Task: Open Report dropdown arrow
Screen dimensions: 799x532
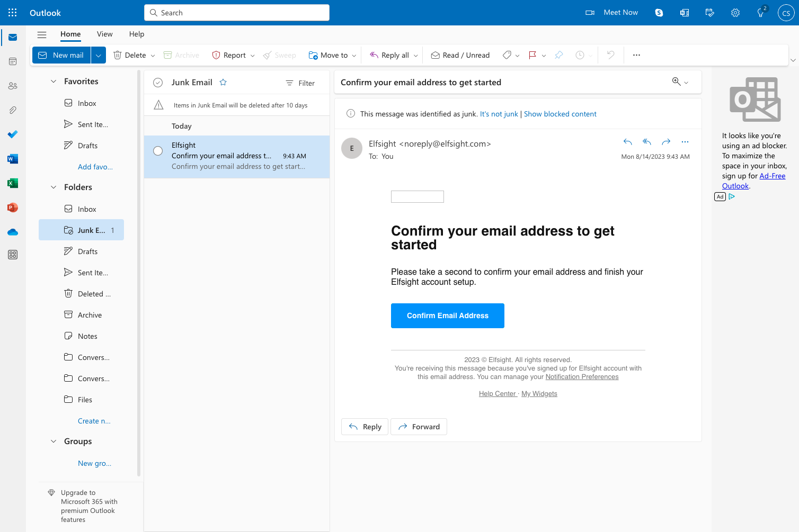Action: point(253,56)
